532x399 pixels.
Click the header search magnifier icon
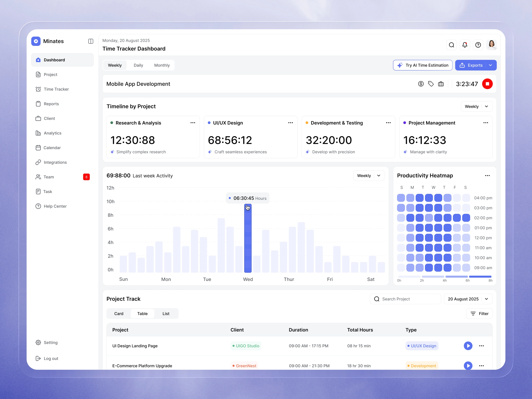tap(451, 45)
